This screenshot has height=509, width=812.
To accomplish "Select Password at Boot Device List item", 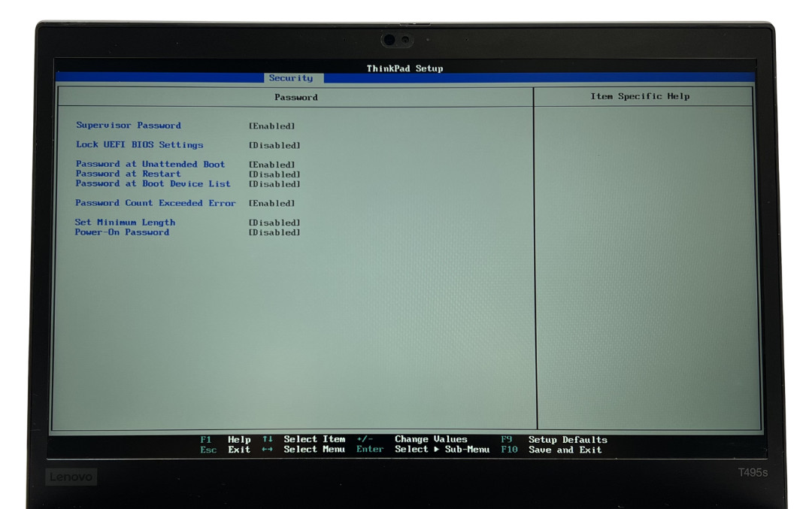I will pyautogui.click(x=153, y=183).
